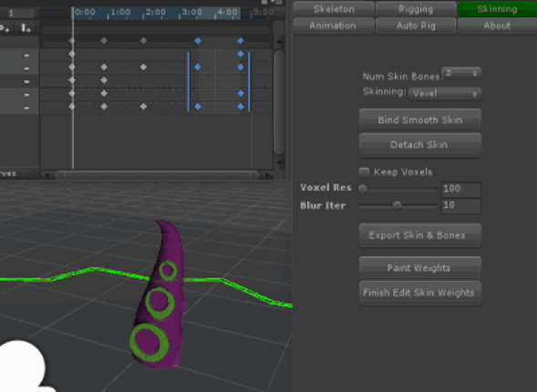537x392 pixels.
Task: Click horizontal scrollbar left arrow
Action: coord(46,175)
